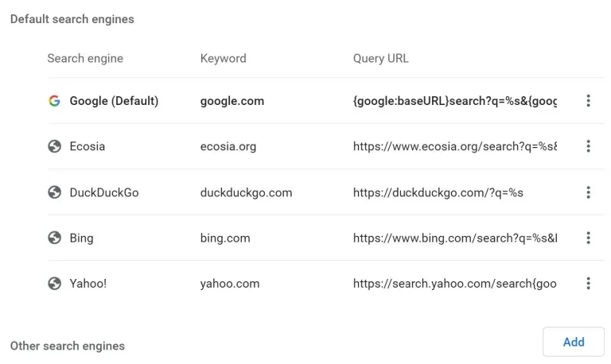Click the DuckDuckGo globe icon
The image size is (611, 364).
[54, 192]
